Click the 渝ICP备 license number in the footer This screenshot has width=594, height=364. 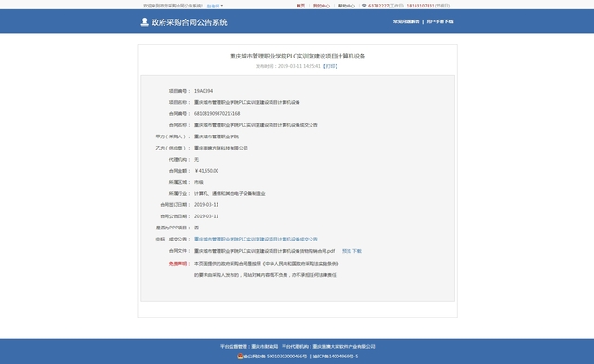(x=336, y=357)
